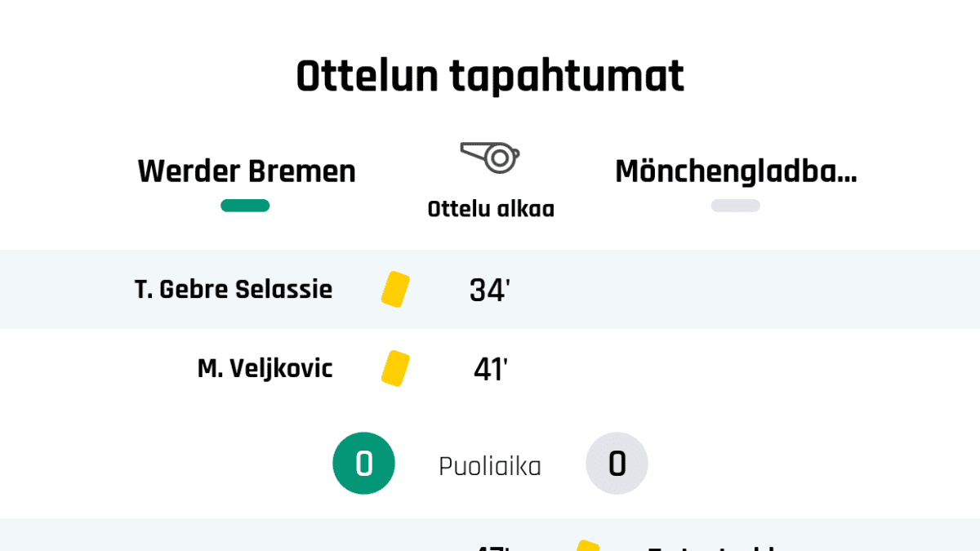This screenshot has height=551, width=980.
Task: Click the 41' minute marker
Action: pyautogui.click(x=490, y=369)
